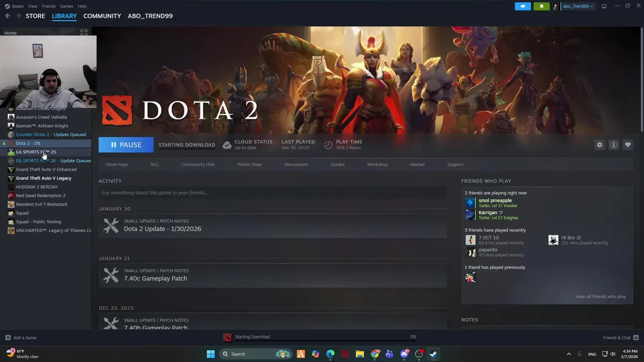Select Assassin's Creed Valhalla in library
The image size is (644, 362).
[x=41, y=117]
